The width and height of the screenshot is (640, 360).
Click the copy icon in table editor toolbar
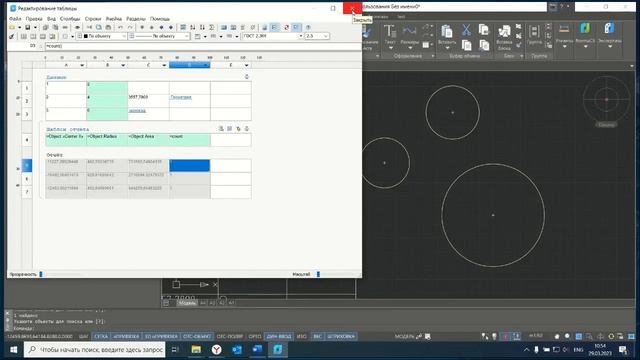click(x=99, y=27)
